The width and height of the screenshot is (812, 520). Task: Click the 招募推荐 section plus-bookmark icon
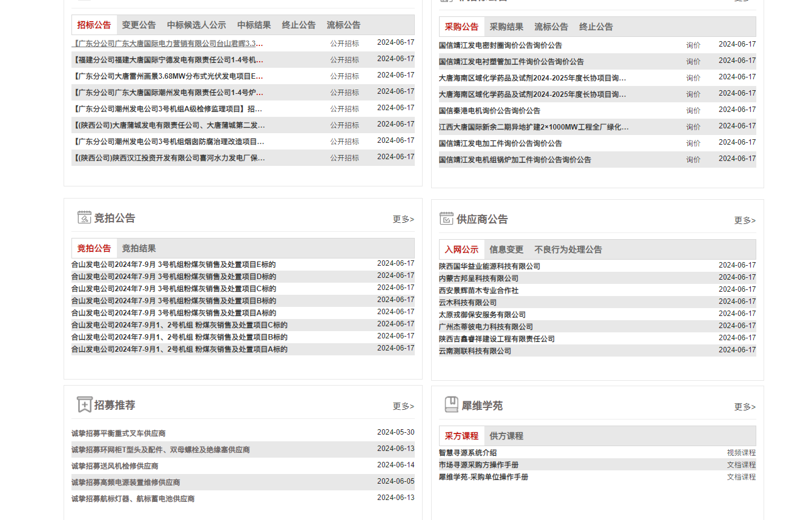[x=84, y=404]
